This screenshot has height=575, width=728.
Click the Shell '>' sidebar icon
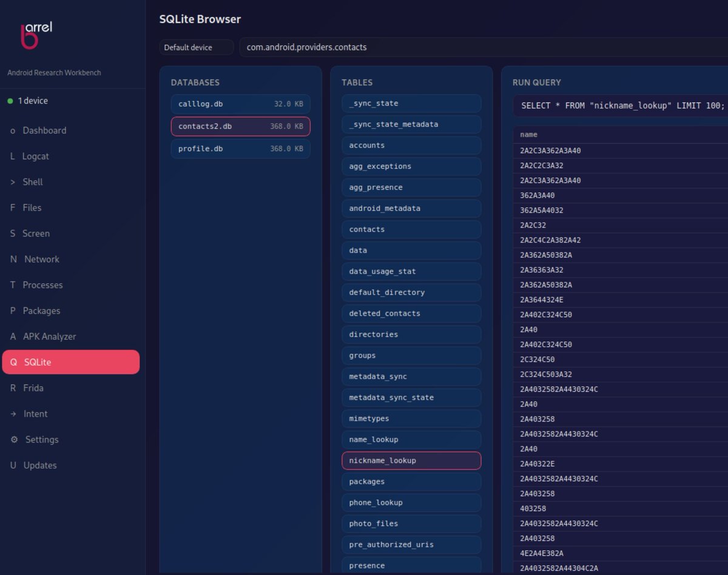[13, 182]
